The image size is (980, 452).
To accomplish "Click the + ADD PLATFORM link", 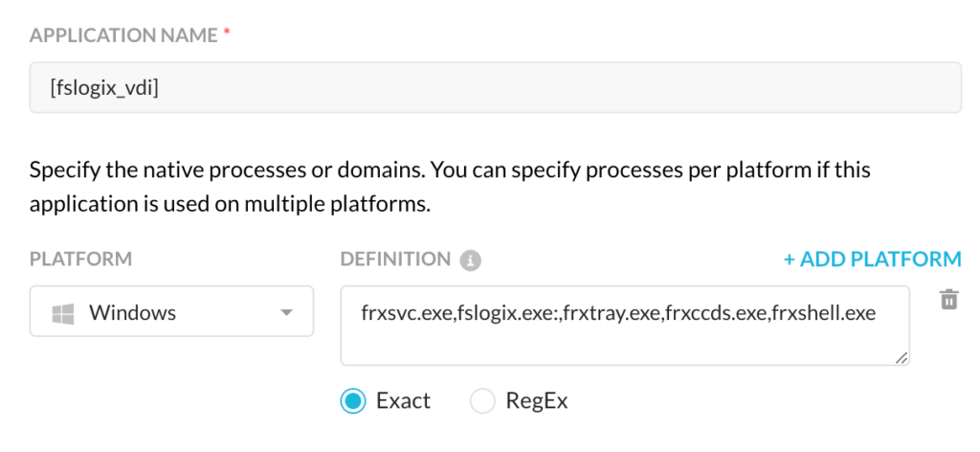I will point(873,259).
